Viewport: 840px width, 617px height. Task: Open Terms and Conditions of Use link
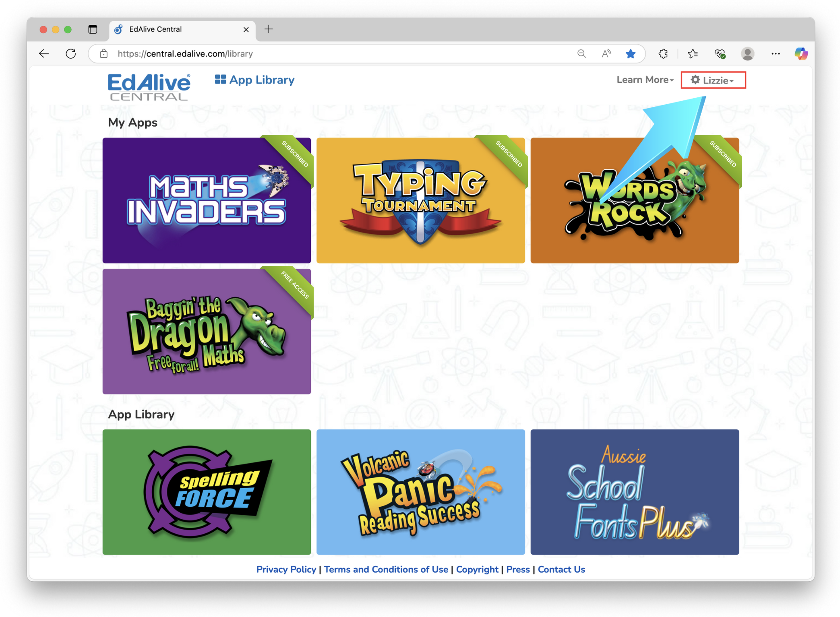click(x=386, y=569)
